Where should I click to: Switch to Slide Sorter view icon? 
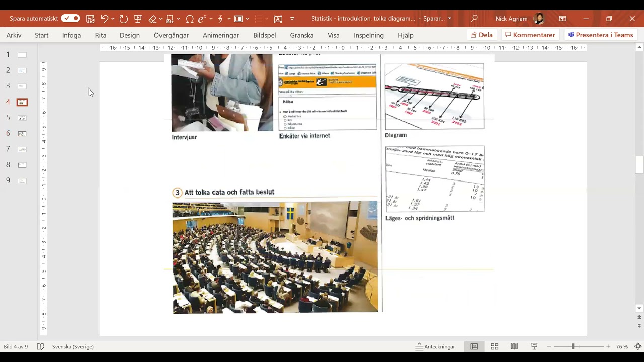(x=495, y=347)
